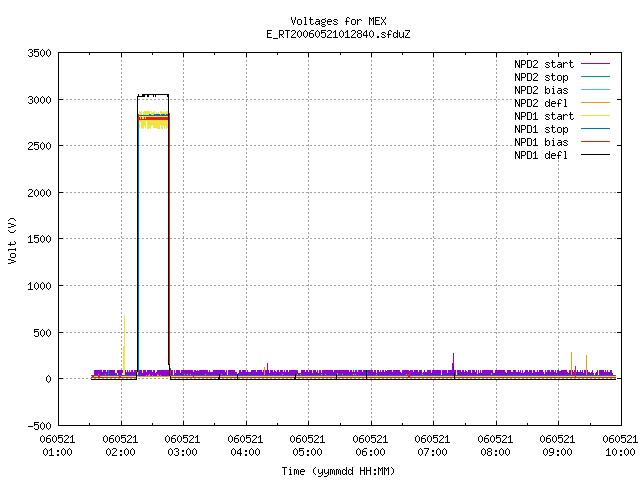Click the x-axis tick '060521 05:00'
Screen dimensions: 640x480
[307, 446]
